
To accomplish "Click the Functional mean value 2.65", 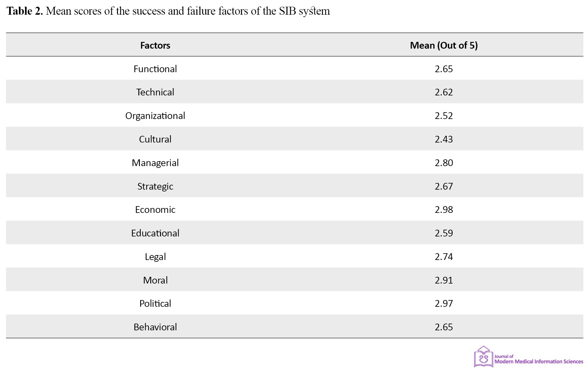I will (444, 69).
